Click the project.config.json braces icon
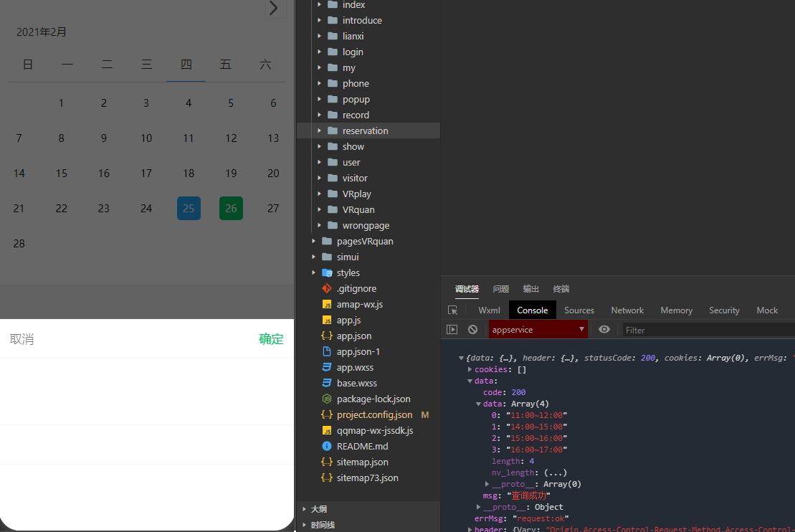 (x=327, y=415)
